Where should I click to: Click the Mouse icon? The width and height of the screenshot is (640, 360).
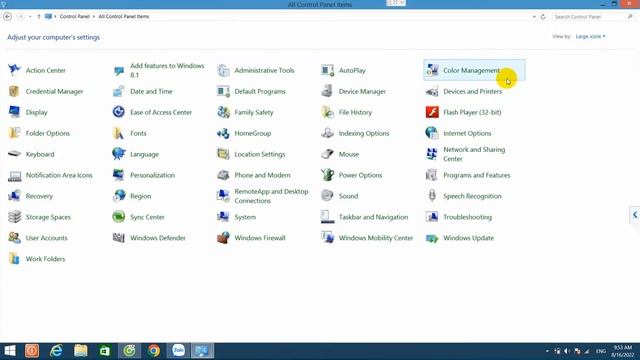[327, 154]
